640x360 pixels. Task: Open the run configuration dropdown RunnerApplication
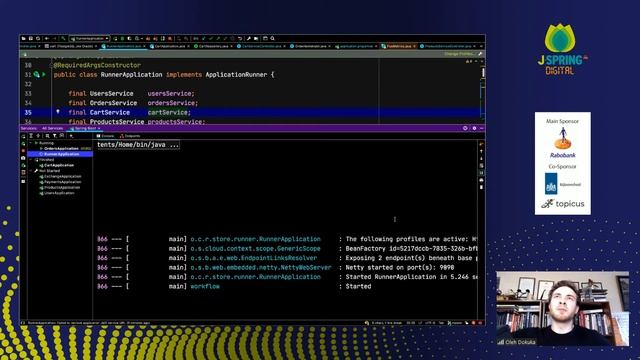pyautogui.click(x=89, y=38)
